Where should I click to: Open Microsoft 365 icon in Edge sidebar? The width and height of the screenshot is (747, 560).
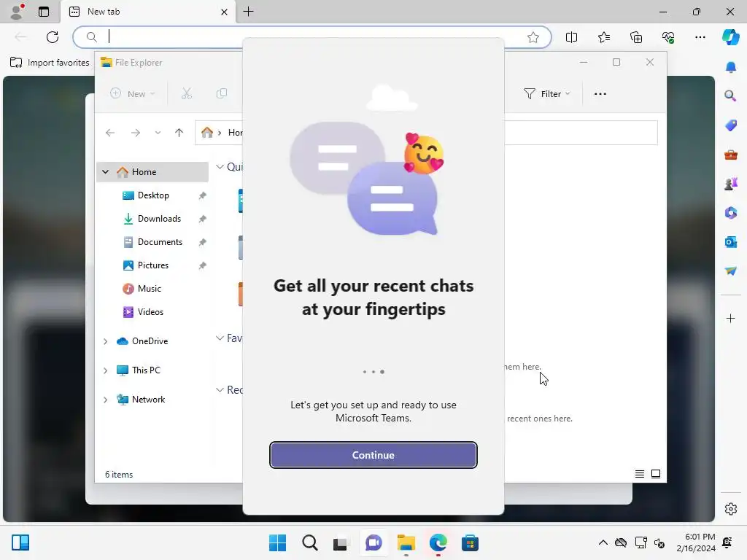point(731,212)
